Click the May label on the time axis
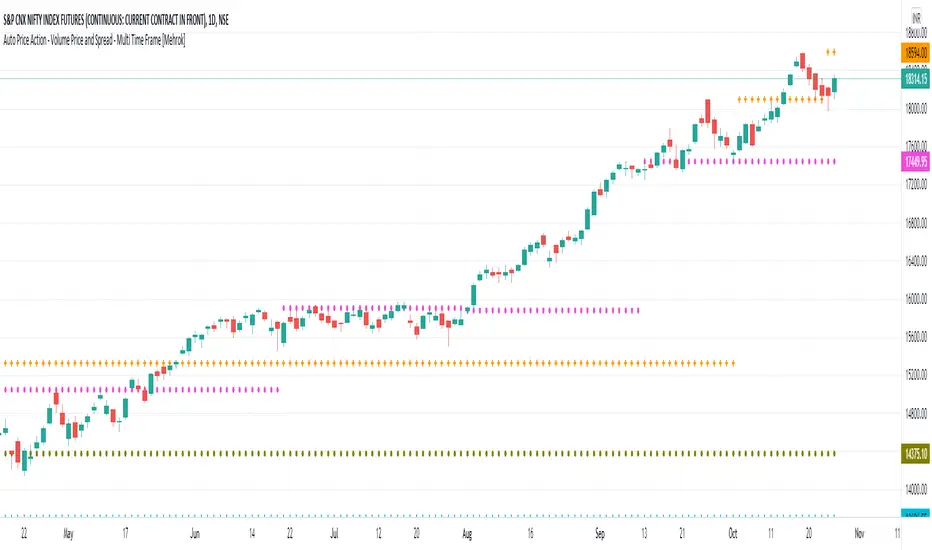 click(69, 534)
